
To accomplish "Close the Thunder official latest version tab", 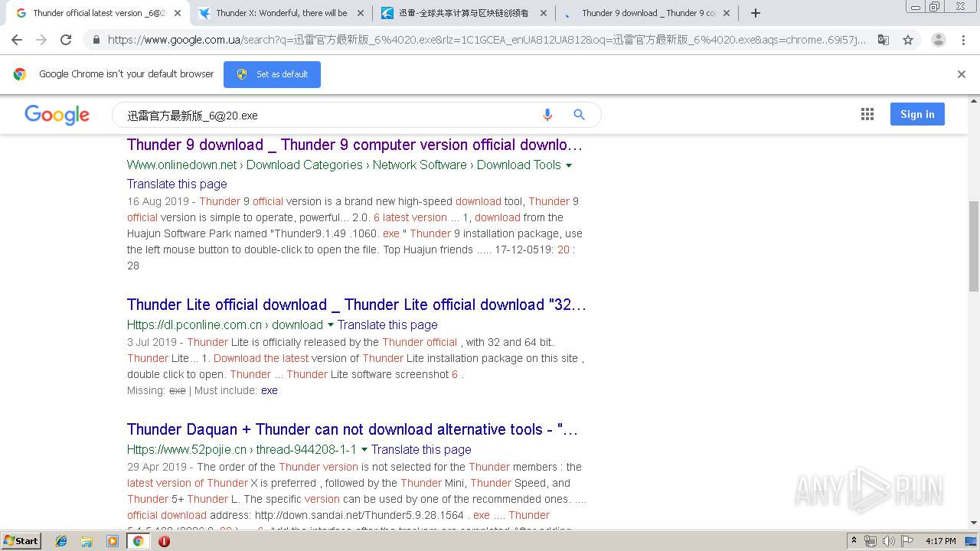I will [x=178, y=13].
